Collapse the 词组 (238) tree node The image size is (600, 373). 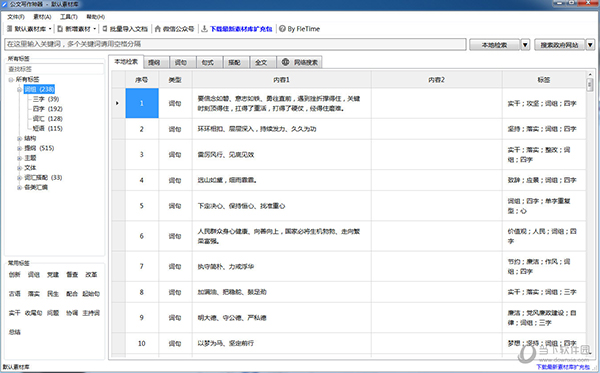19,90
